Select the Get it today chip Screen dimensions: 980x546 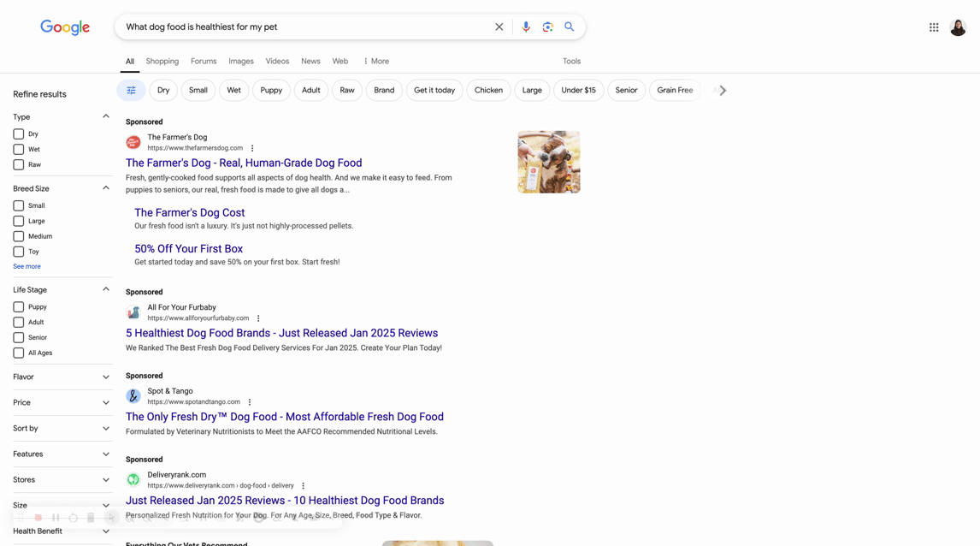pos(434,90)
